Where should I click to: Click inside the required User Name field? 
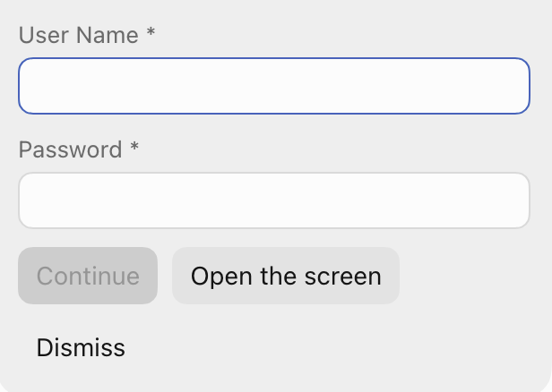tap(274, 86)
